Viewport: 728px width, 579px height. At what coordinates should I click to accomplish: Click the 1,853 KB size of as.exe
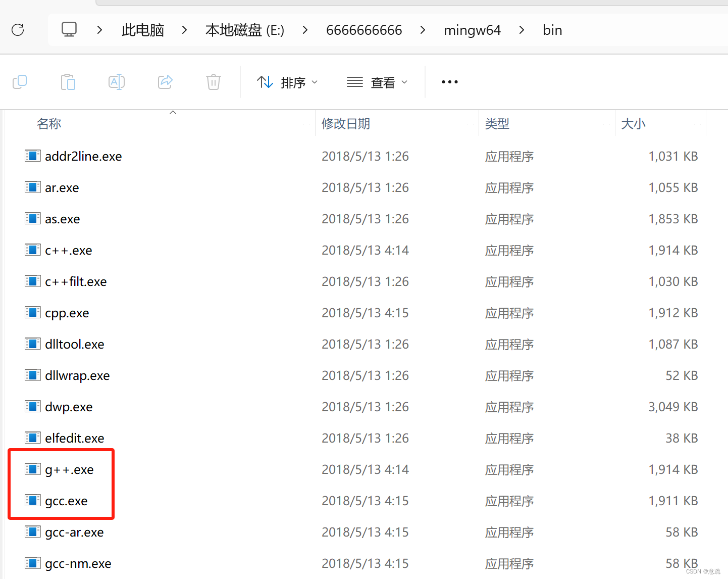tap(673, 219)
